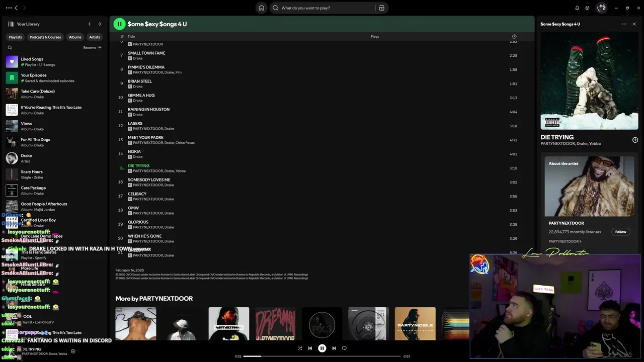The image size is (644, 362).
Task: Filter library by Artists
Action: point(95,37)
